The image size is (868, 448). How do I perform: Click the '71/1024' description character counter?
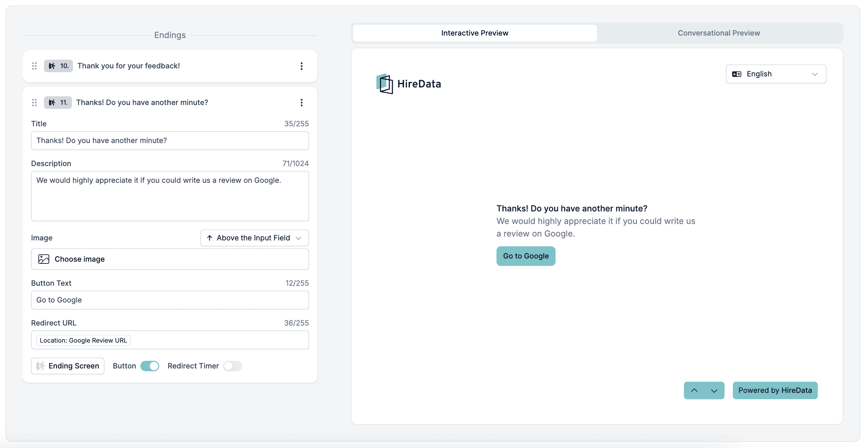coord(295,164)
